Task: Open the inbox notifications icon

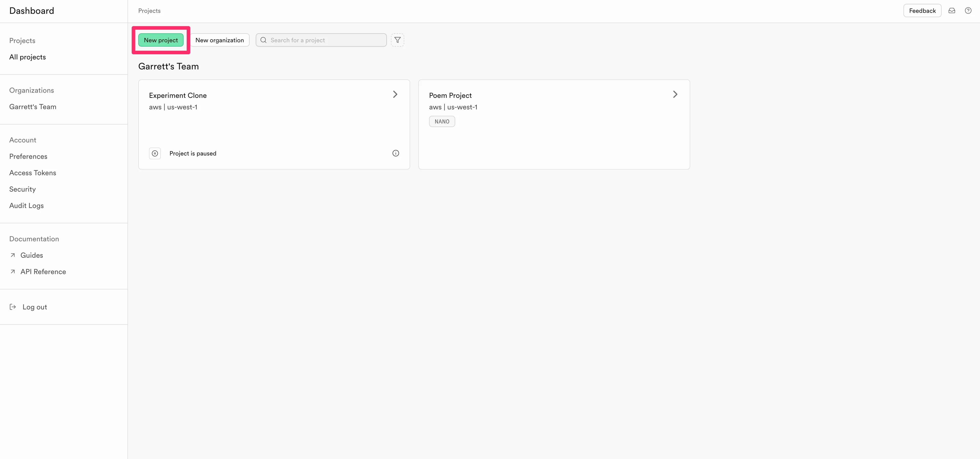Action: pyautogui.click(x=952, y=11)
